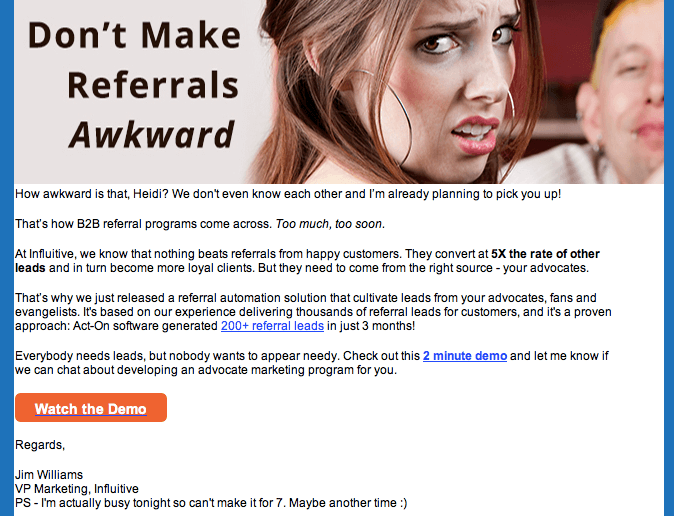The width and height of the screenshot is (674, 516).
Task: Click the Regards closing line
Action: coord(40,445)
